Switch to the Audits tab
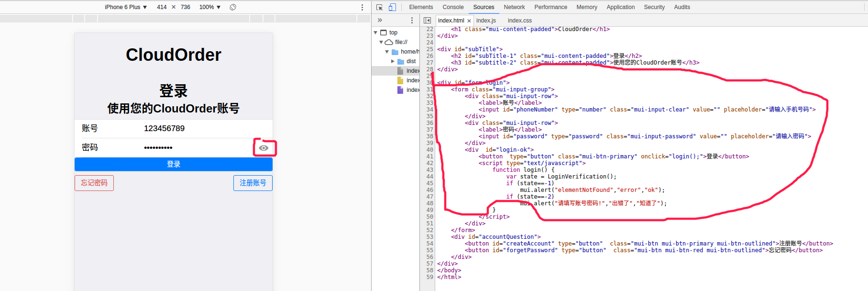Viewport: 868px width, 291px height. pos(682,7)
